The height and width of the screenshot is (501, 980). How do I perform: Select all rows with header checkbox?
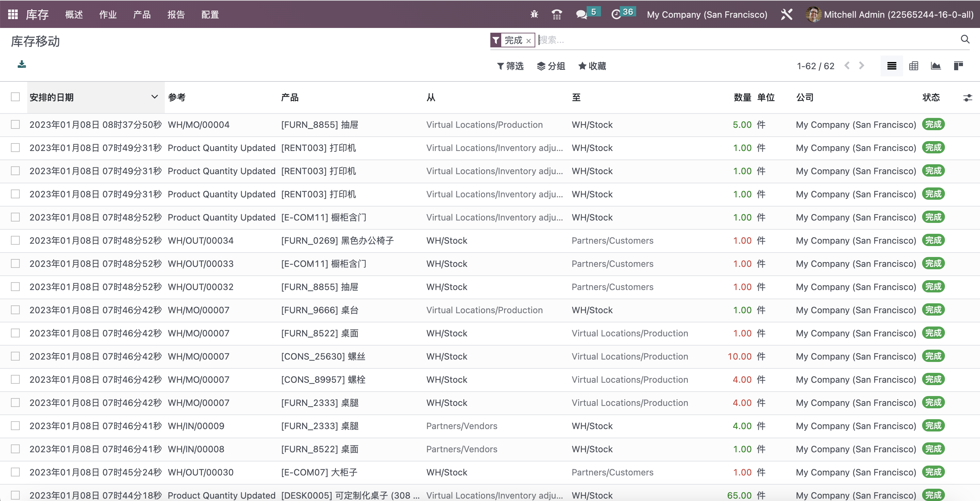tap(15, 97)
